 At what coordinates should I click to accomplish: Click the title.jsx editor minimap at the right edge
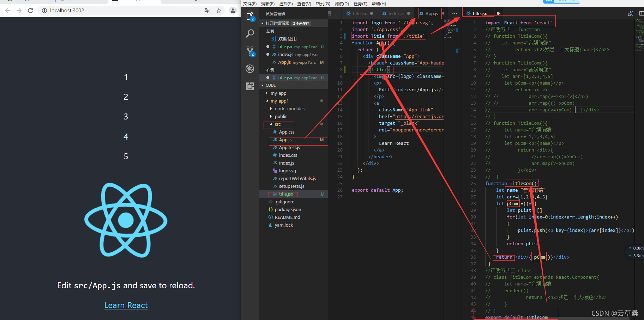tap(639, 35)
